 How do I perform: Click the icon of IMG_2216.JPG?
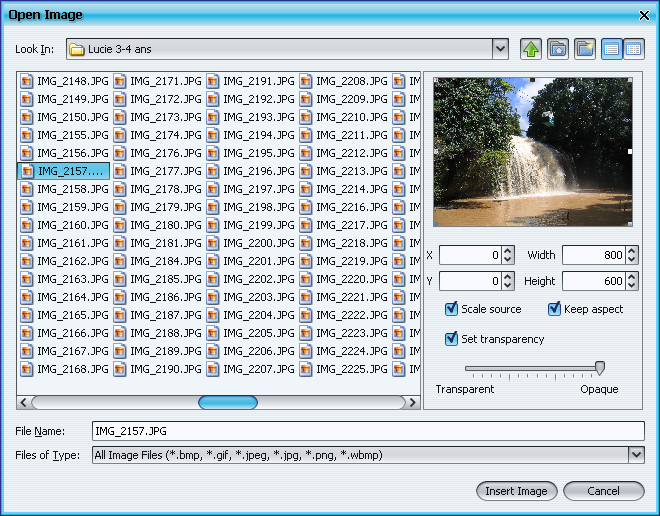tap(306, 207)
